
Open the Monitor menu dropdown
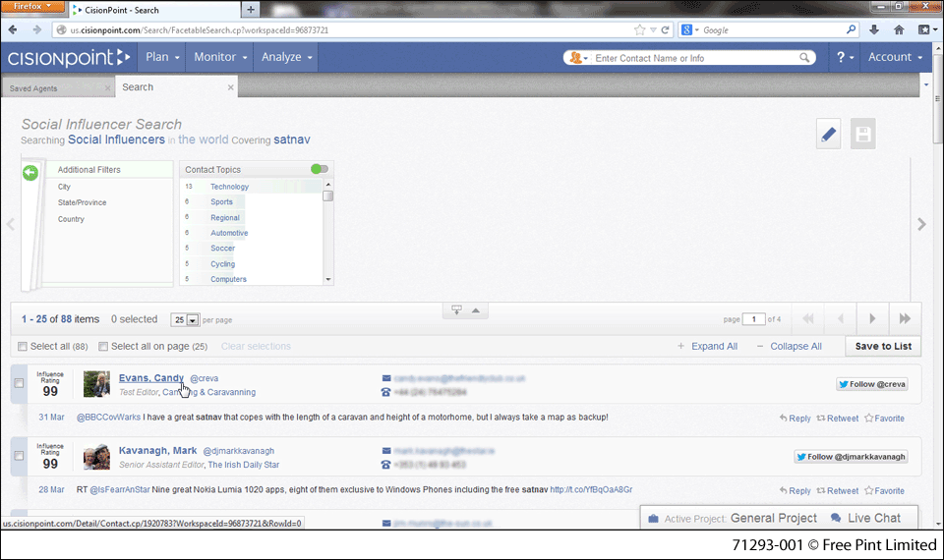pos(218,57)
